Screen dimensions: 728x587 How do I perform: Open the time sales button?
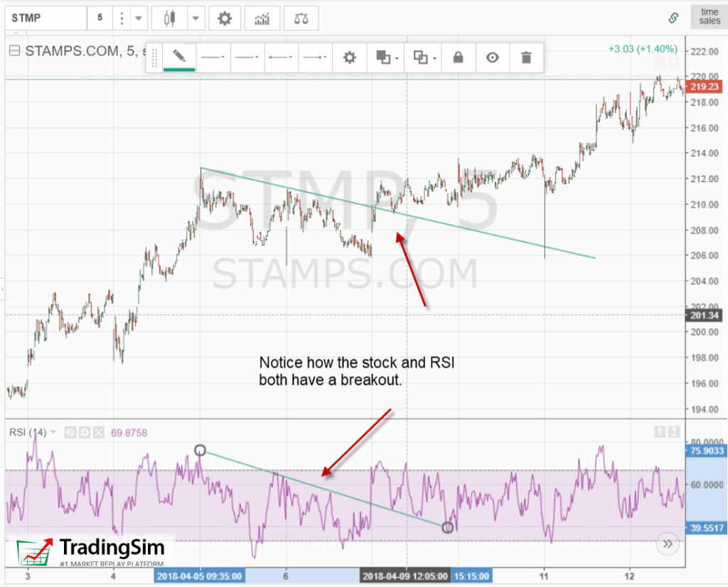(x=710, y=17)
